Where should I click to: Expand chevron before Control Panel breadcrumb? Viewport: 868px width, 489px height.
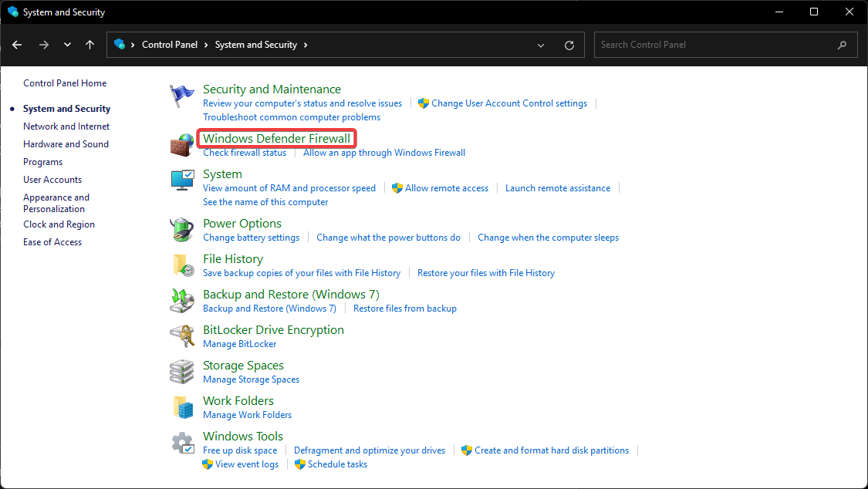(x=133, y=45)
